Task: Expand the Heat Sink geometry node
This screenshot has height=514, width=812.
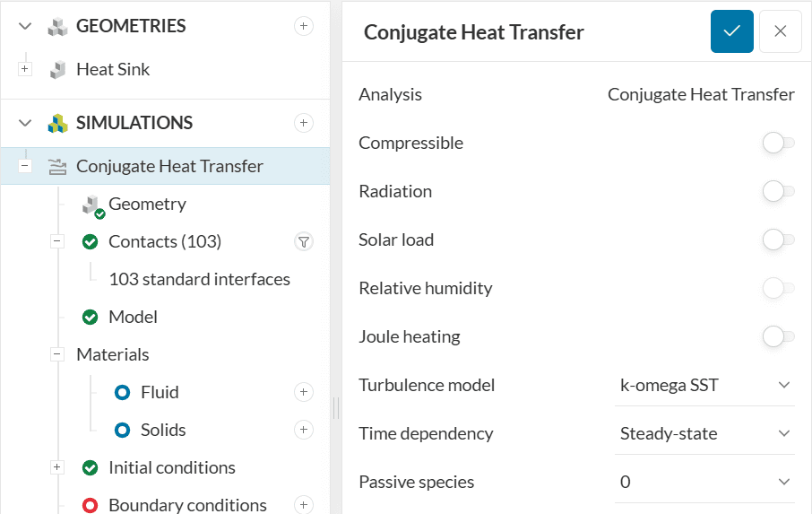Action: tap(25, 69)
